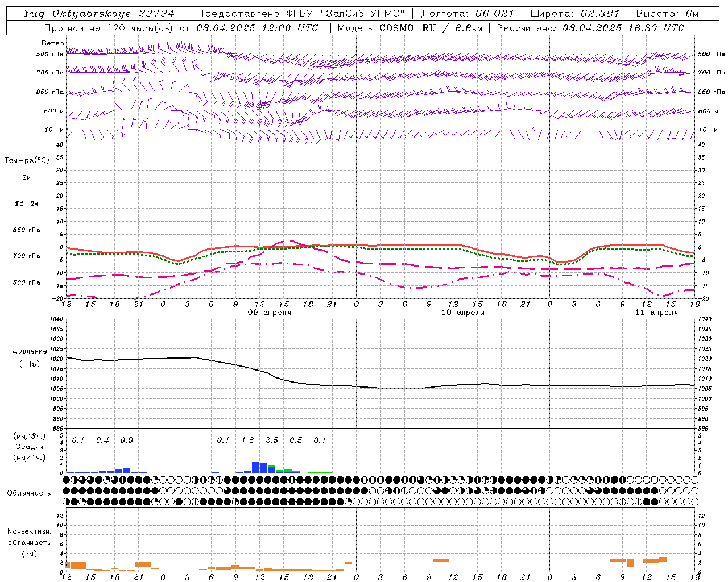Screen dimensions: 728x582
Task: Click the "(мм/3ч.)" precipitation unit label
Action: pos(29,436)
